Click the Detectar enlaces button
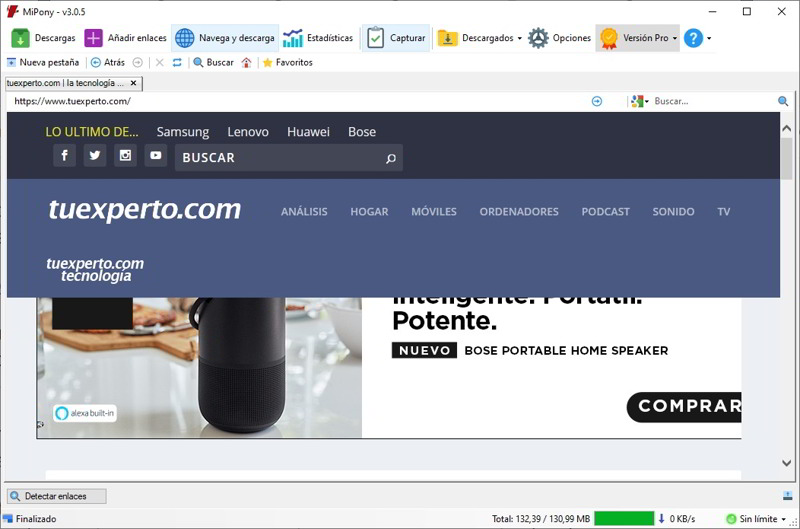 (55, 496)
